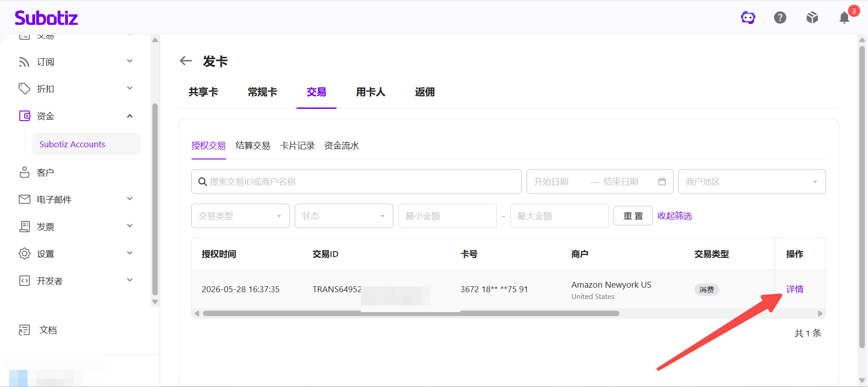Viewport: 868px width, 387px height.
Task: Expand the 发票 menu
Action: pyautogui.click(x=130, y=226)
